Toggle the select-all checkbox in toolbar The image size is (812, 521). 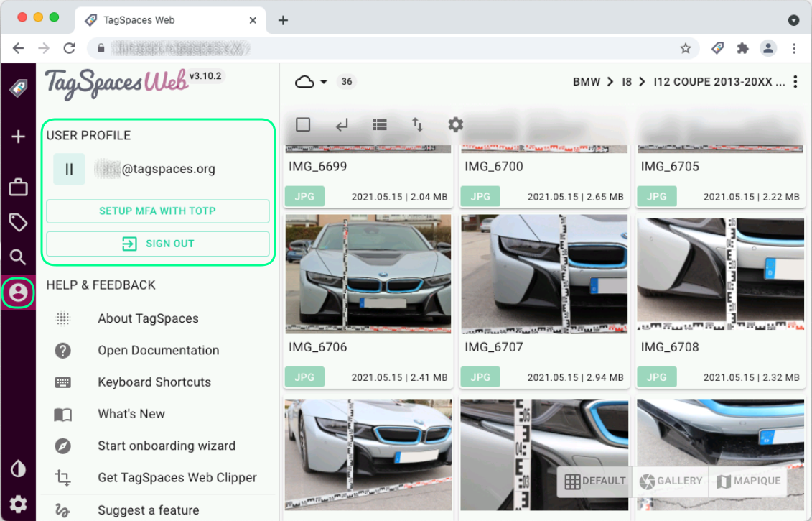pos(303,124)
